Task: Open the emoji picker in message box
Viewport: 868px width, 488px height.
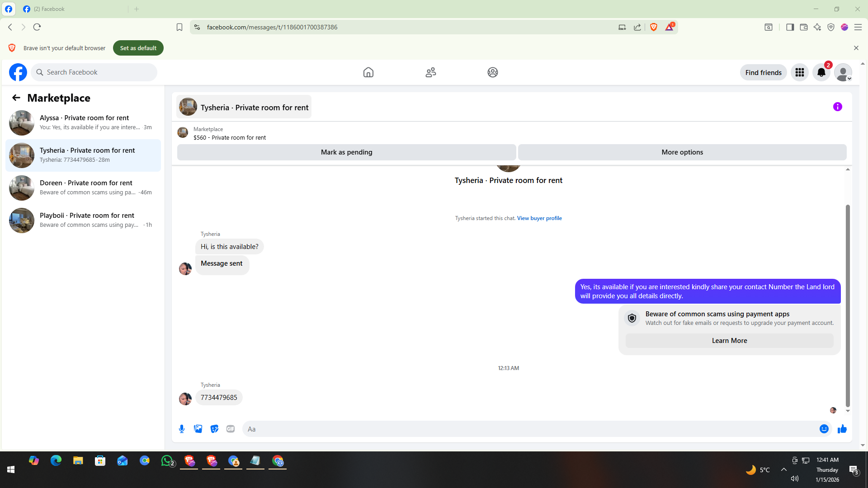Action: point(824,429)
